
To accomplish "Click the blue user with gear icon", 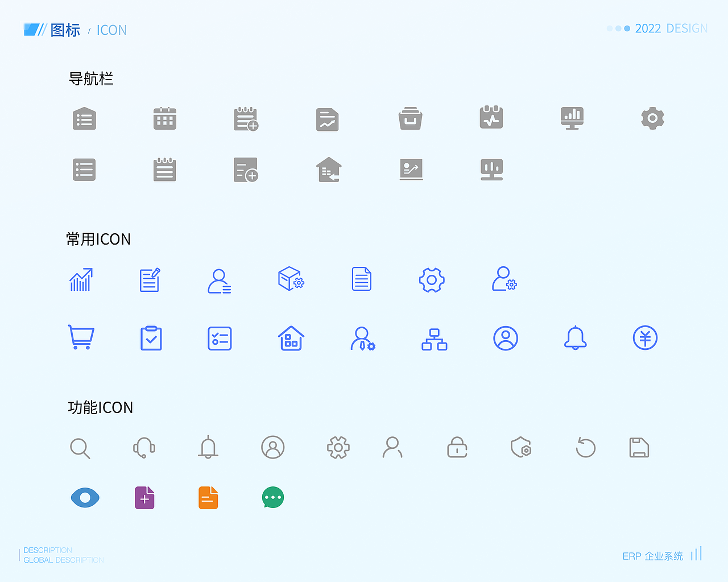I will (504, 279).
